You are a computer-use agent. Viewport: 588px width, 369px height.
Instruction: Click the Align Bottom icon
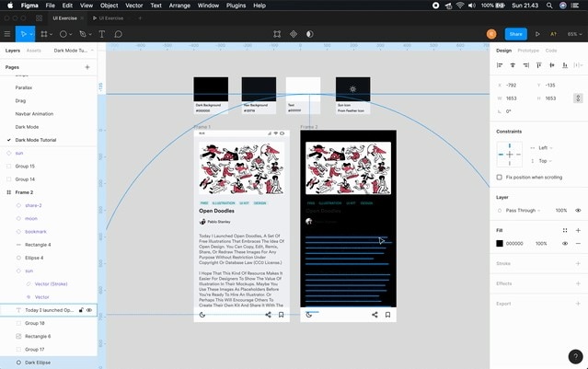(x=565, y=65)
